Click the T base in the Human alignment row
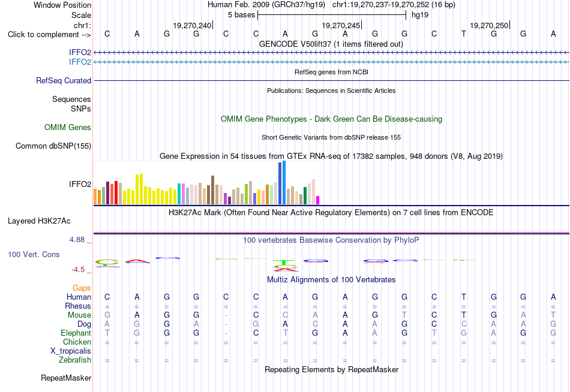This screenshot has height=392, width=570. (x=463, y=297)
